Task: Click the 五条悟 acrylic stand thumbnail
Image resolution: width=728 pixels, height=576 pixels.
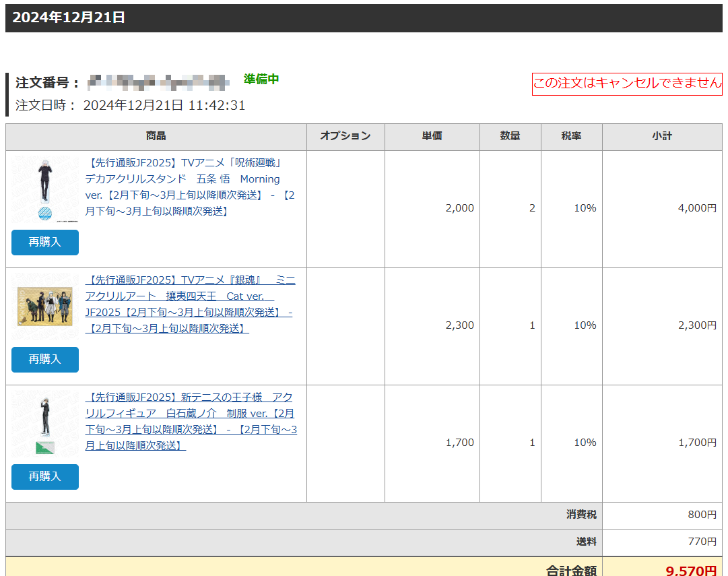Action: pyautogui.click(x=45, y=189)
